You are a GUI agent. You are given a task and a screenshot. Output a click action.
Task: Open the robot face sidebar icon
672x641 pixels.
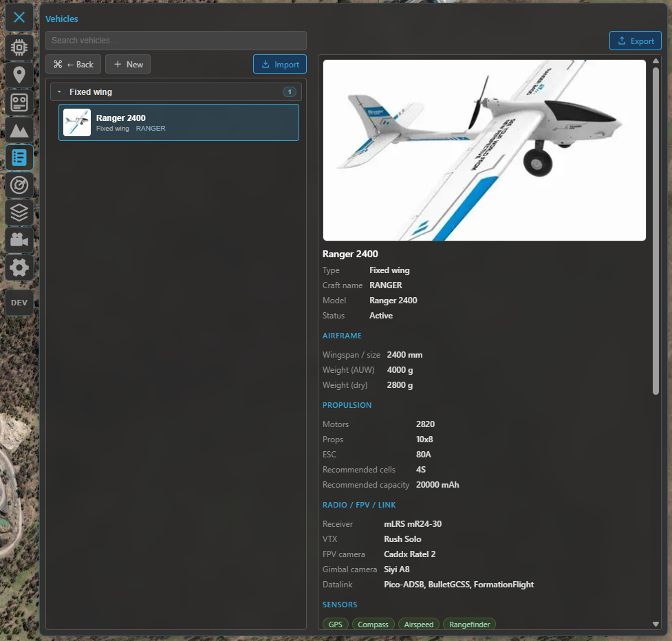coord(19,102)
